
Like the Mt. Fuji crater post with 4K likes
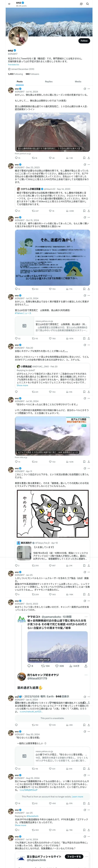point(51,158)
